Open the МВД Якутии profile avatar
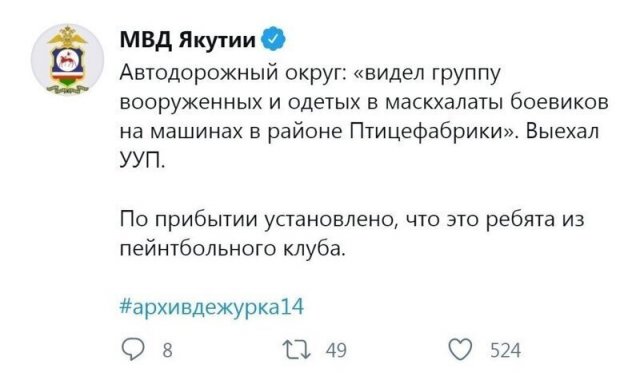This screenshot has height=380, width=640. (x=67, y=60)
